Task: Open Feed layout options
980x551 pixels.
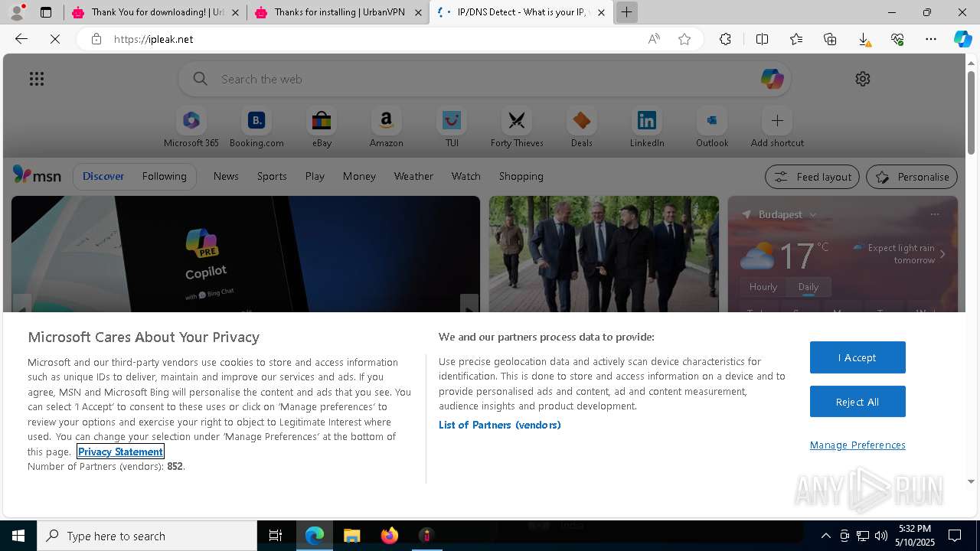Action: (812, 177)
